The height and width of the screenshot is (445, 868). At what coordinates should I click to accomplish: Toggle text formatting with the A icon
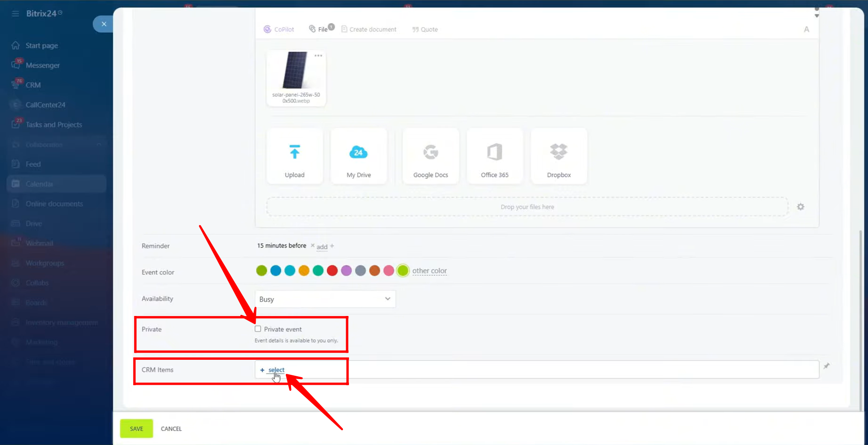(806, 29)
